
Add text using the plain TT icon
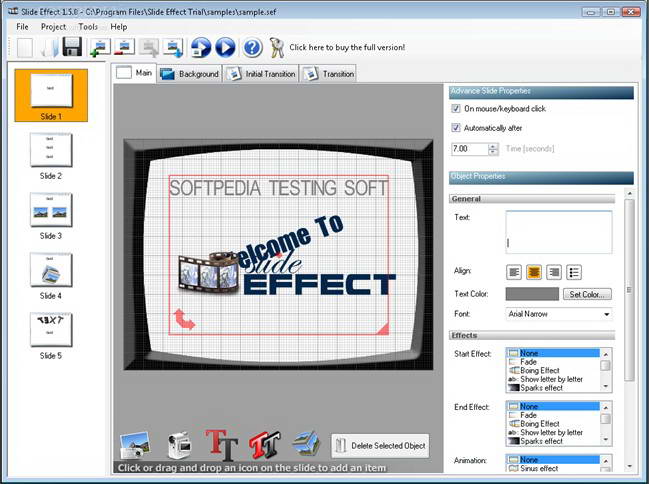click(x=221, y=445)
